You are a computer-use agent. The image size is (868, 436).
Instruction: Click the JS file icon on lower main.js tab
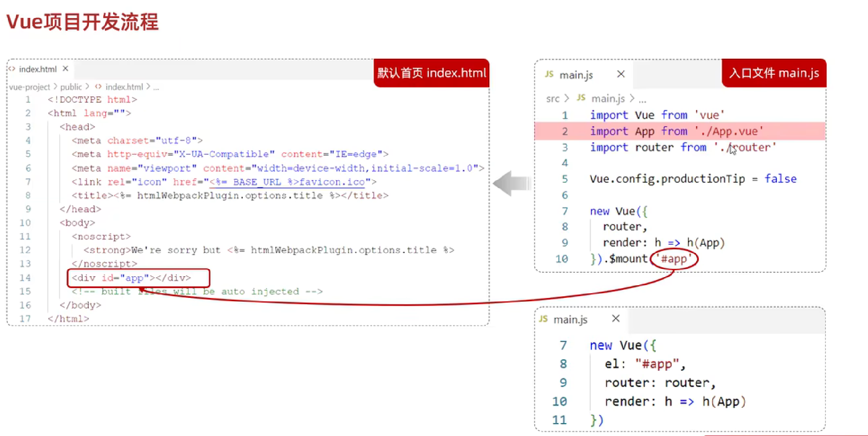pyautogui.click(x=543, y=319)
